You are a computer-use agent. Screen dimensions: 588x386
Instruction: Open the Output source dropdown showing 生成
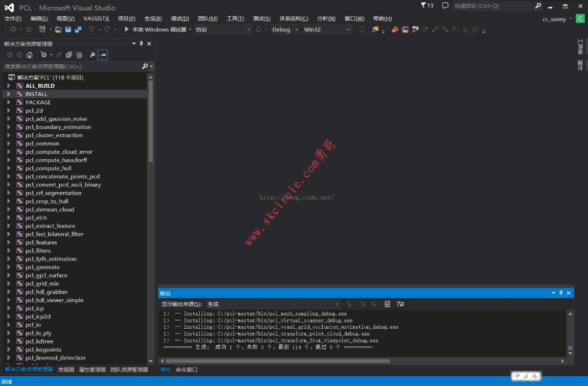pos(272,304)
